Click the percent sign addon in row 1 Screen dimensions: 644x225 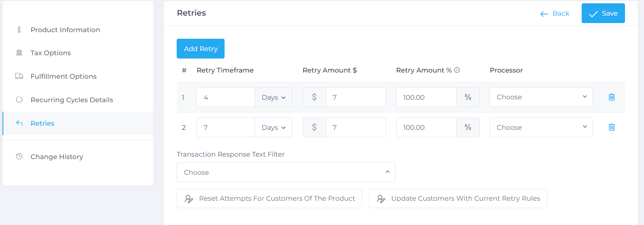pyautogui.click(x=468, y=97)
